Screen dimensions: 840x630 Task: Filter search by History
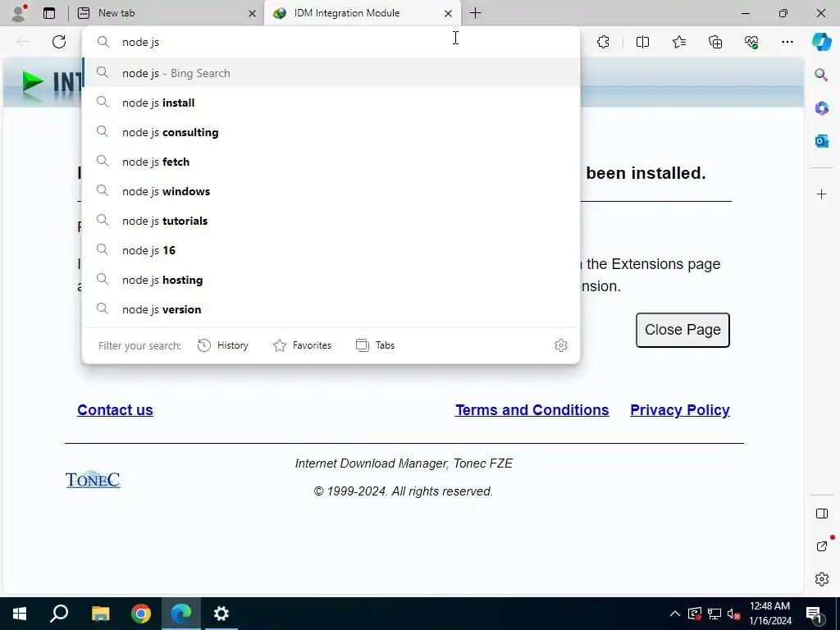223,345
